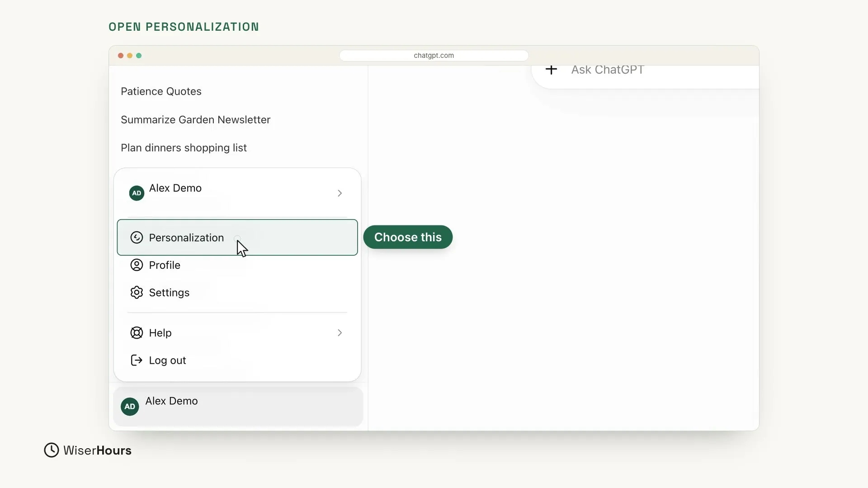
Task: Expand the Help submenu chevron
Action: click(340, 333)
